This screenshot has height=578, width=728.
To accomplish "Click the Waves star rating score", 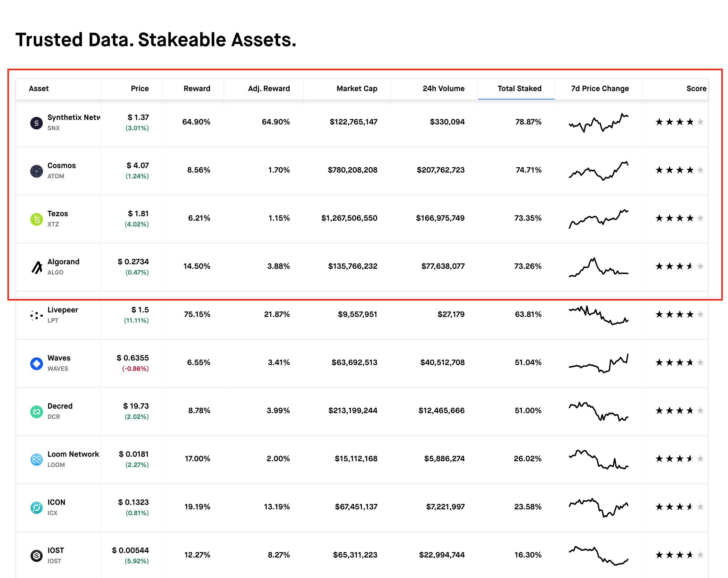I will (x=680, y=362).
